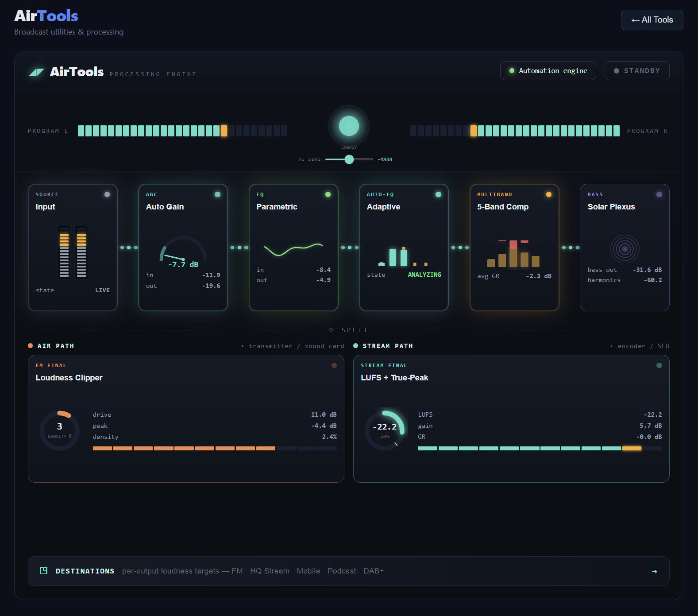The width and height of the screenshot is (698, 616).
Task: Toggle the Parametric EQ status dot
Action: [x=328, y=194]
